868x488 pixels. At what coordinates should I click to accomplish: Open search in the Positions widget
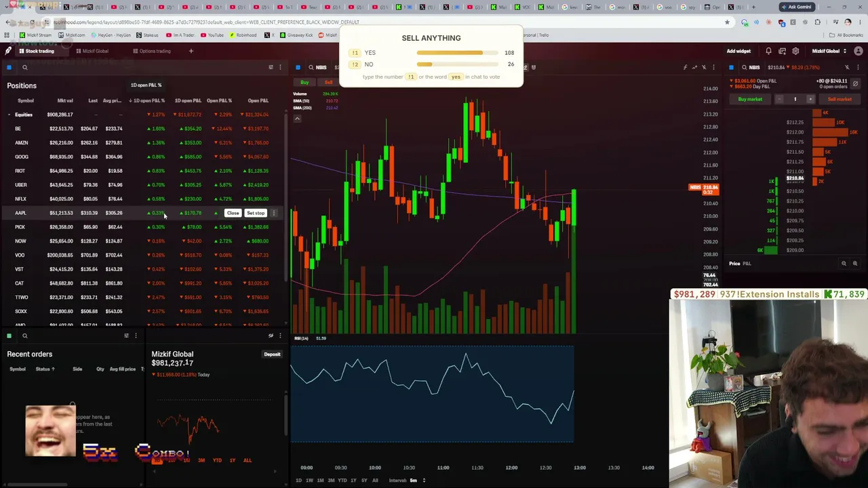click(x=24, y=67)
